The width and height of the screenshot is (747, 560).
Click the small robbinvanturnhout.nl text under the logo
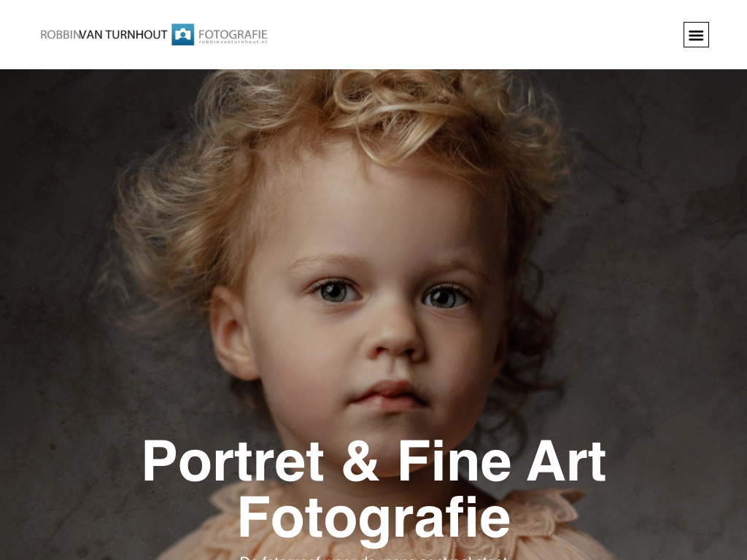click(233, 42)
